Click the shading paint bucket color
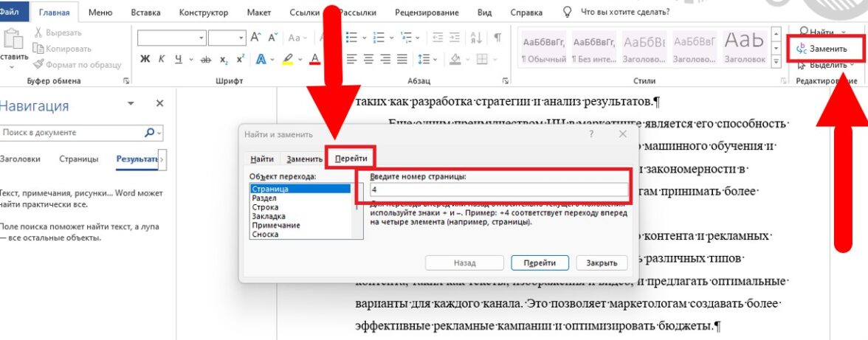 pyautogui.click(x=455, y=58)
